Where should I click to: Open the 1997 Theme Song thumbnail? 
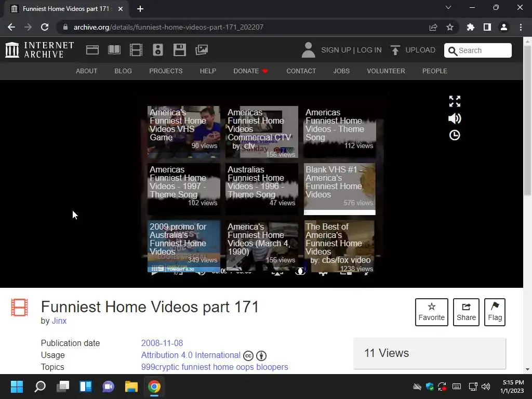pyautogui.click(x=184, y=189)
